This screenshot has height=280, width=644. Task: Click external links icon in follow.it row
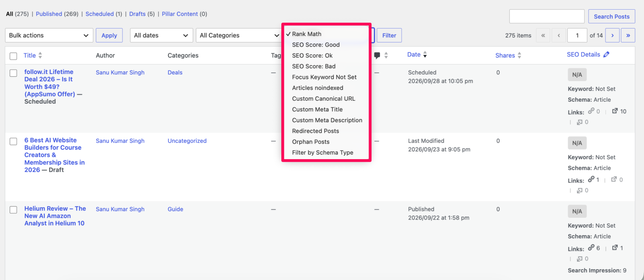pyautogui.click(x=615, y=111)
